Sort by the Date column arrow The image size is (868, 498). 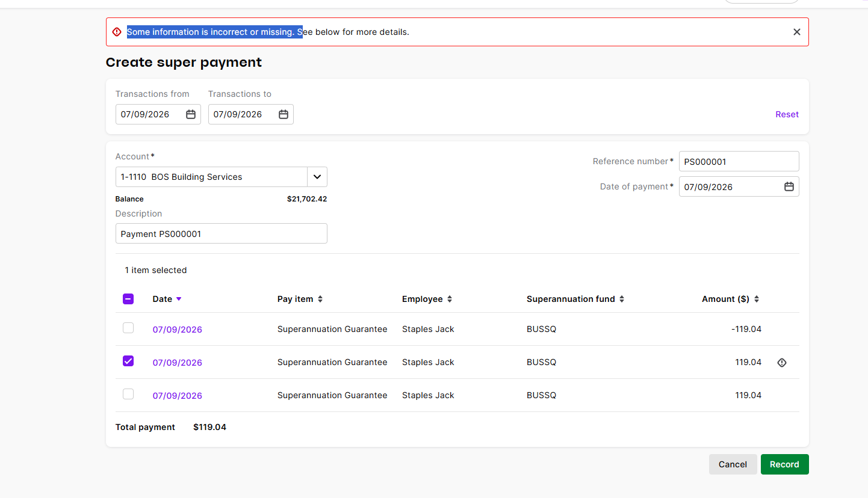click(x=179, y=299)
